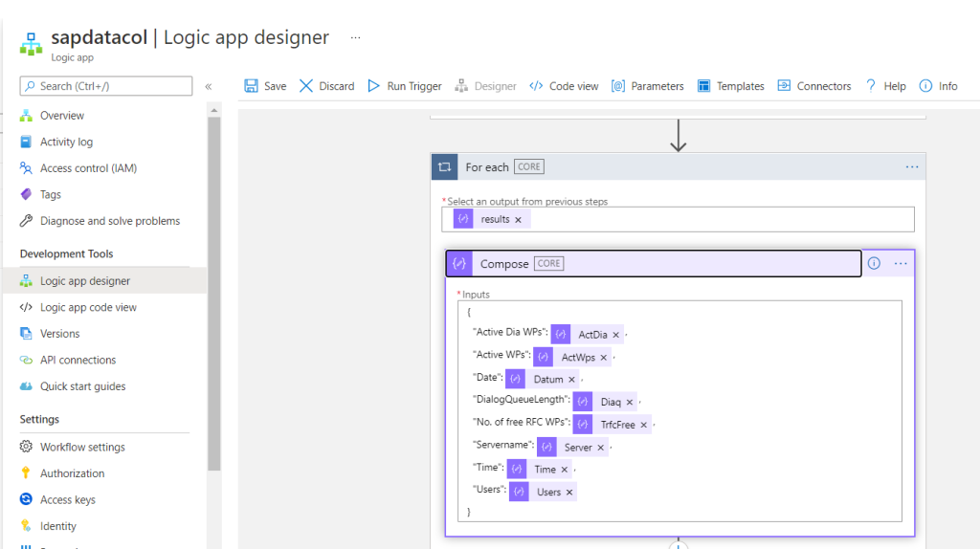Remove the Users token
This screenshot has width=980, height=549.
(568, 493)
